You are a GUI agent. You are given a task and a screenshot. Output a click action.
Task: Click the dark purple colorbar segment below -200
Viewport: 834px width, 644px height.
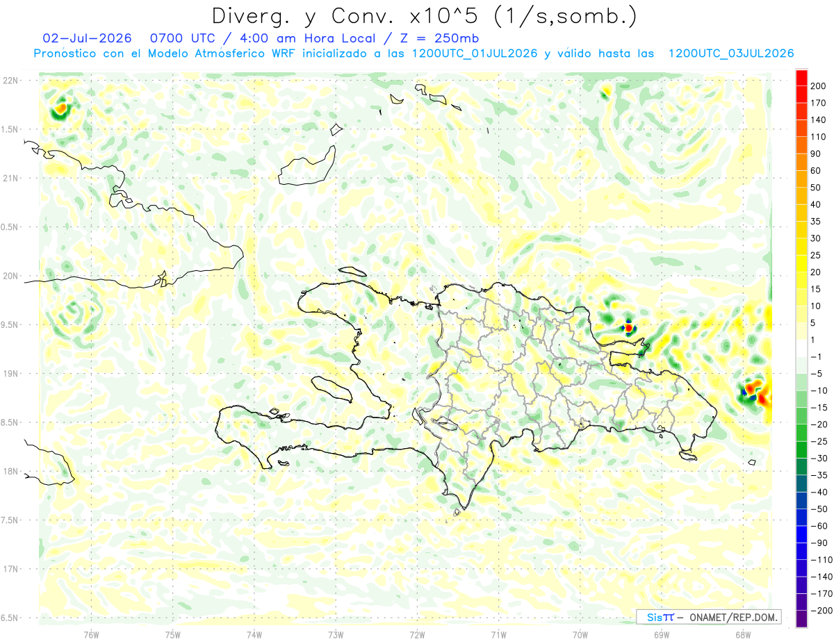[801, 618]
